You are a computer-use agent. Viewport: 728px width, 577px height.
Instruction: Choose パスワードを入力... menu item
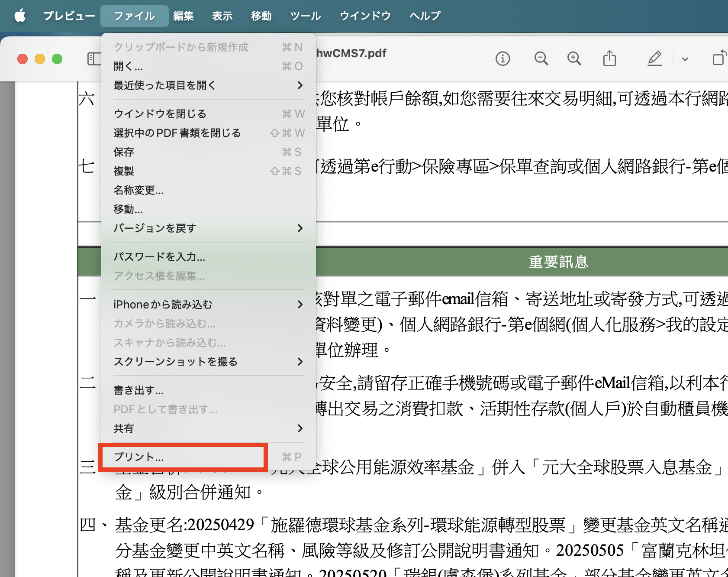click(209, 257)
